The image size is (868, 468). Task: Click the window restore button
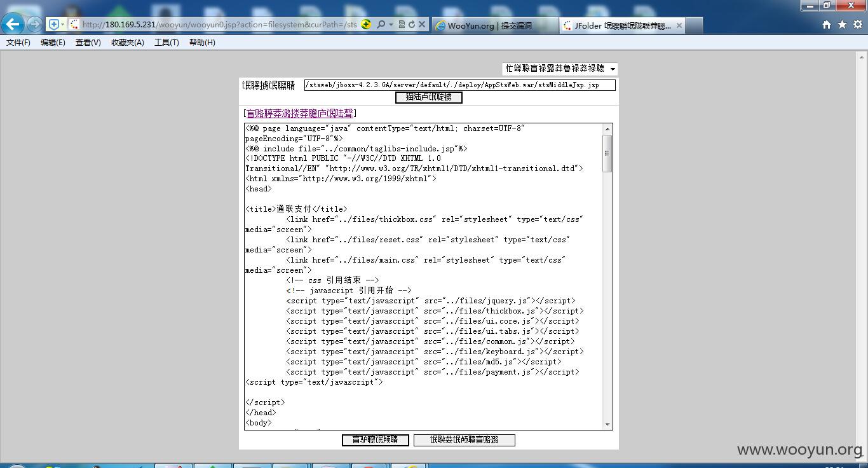tap(826, 5)
